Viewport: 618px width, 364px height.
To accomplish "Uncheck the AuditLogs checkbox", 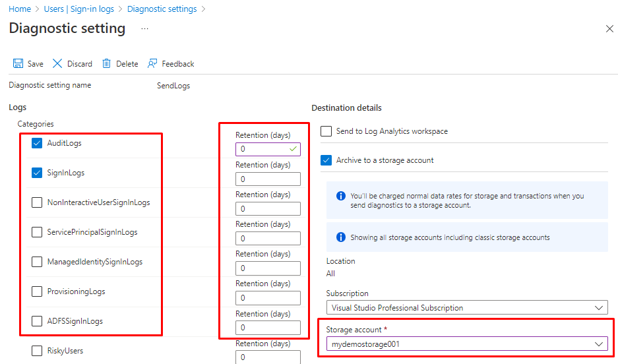I will [37, 143].
